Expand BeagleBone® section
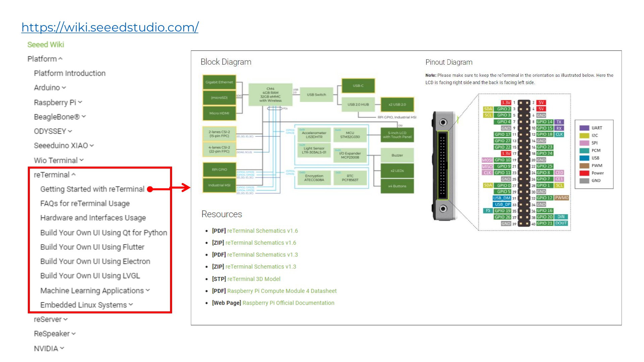Screen dimensions: 644x362 pyautogui.click(x=60, y=117)
